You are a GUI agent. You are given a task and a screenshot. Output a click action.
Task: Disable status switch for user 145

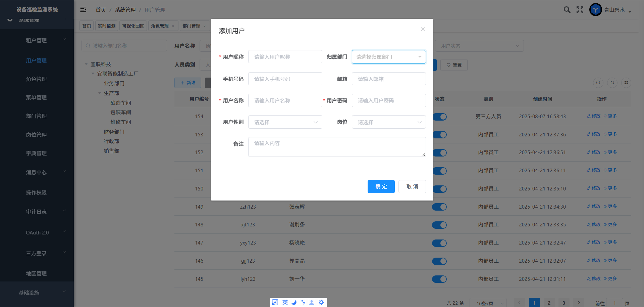click(x=439, y=279)
